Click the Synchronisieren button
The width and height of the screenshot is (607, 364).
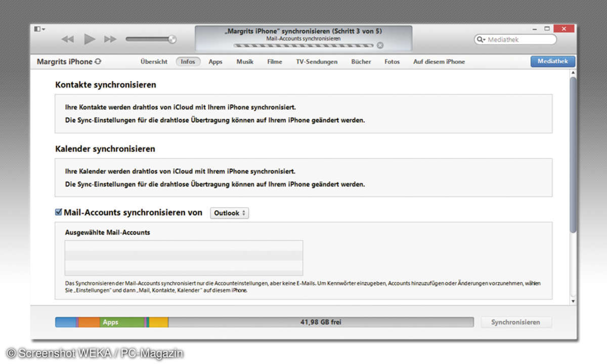click(515, 322)
